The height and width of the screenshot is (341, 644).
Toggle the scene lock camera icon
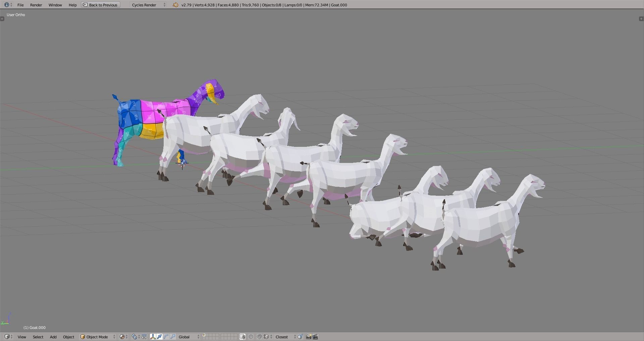243,337
